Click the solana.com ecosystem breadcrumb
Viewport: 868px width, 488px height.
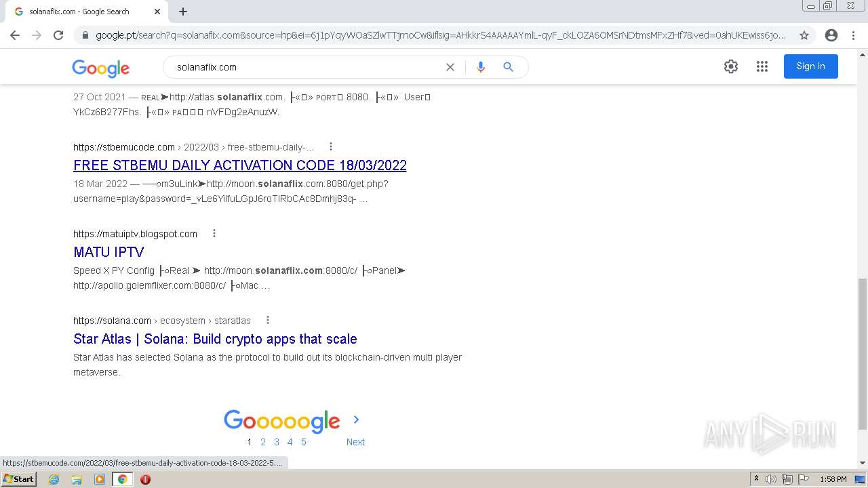tap(162, 321)
